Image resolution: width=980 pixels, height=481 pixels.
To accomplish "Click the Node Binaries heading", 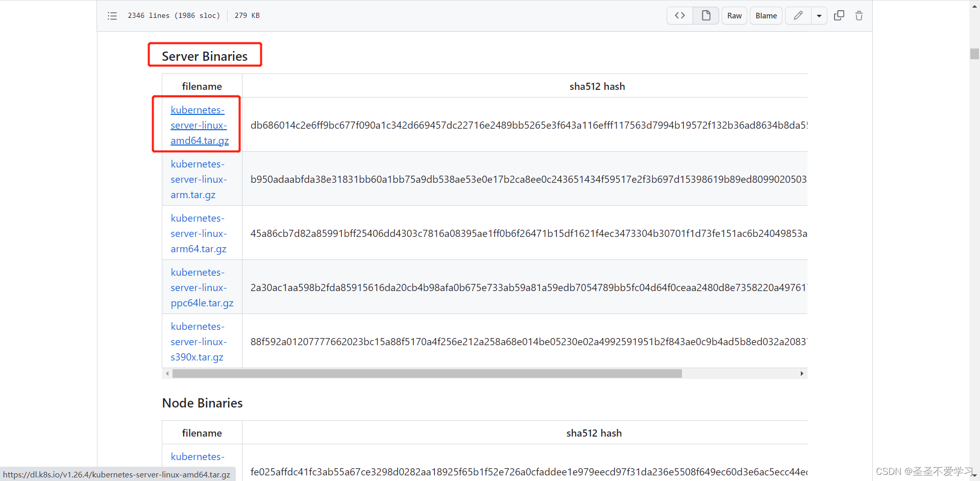I will 202,403.
